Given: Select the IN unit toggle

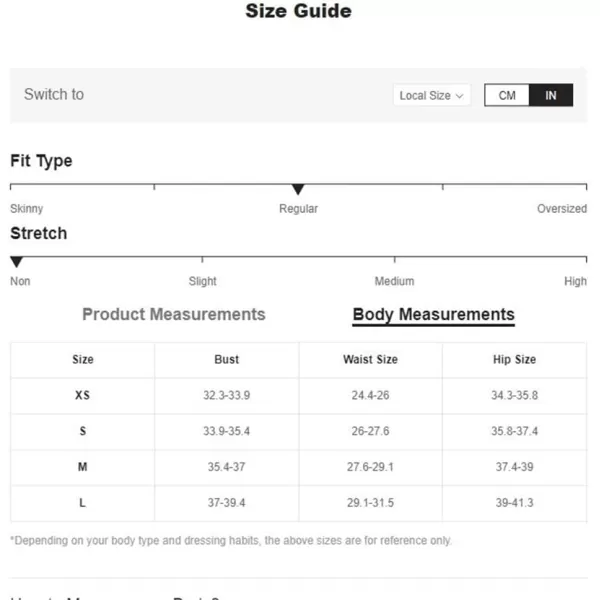Looking at the screenshot, I should (551, 95).
